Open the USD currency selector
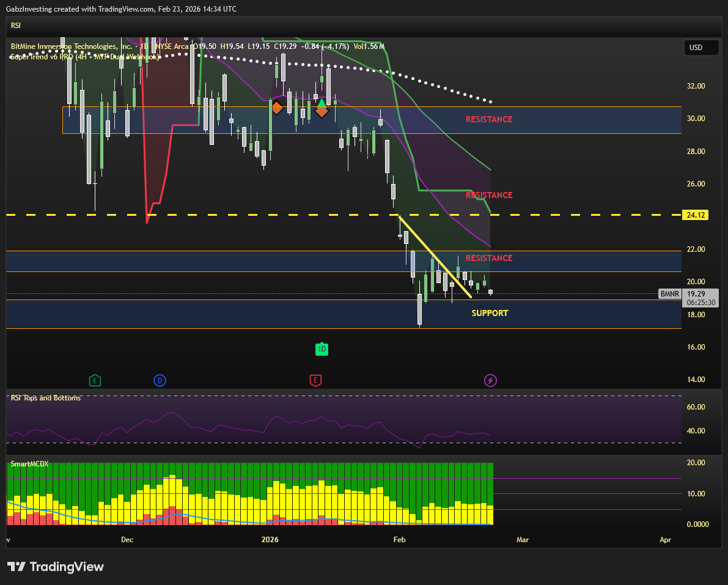Image resolution: width=728 pixels, height=585 pixels. tap(701, 47)
